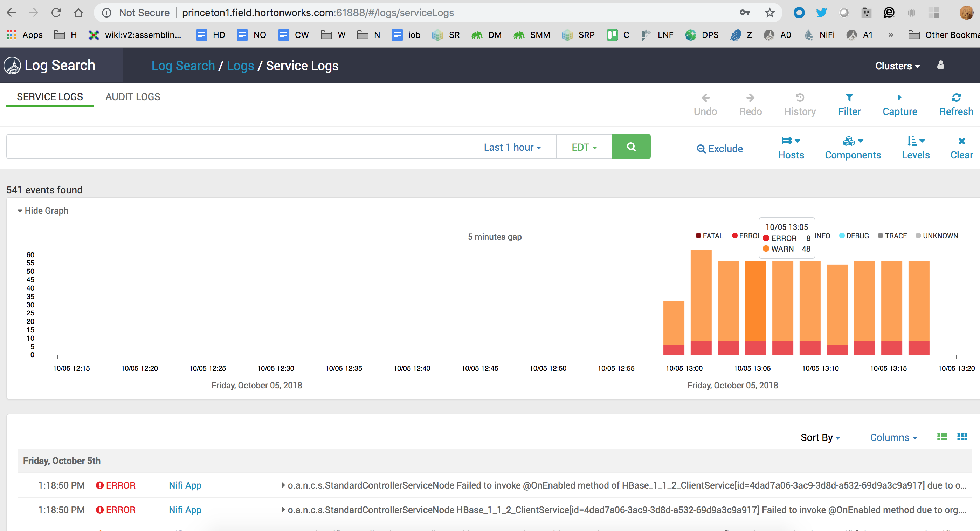Collapse the Hide Graph expander
The height and width of the screenshot is (531, 980).
[x=43, y=211]
